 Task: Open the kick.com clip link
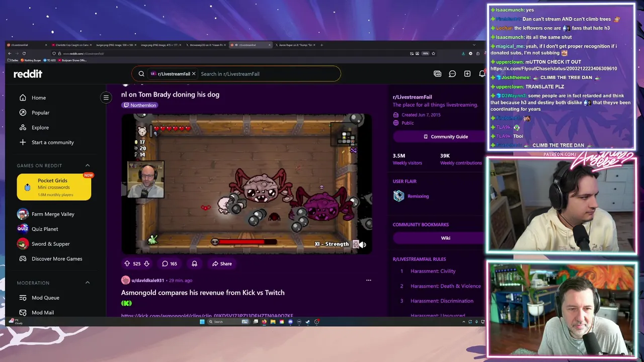[x=207, y=315]
